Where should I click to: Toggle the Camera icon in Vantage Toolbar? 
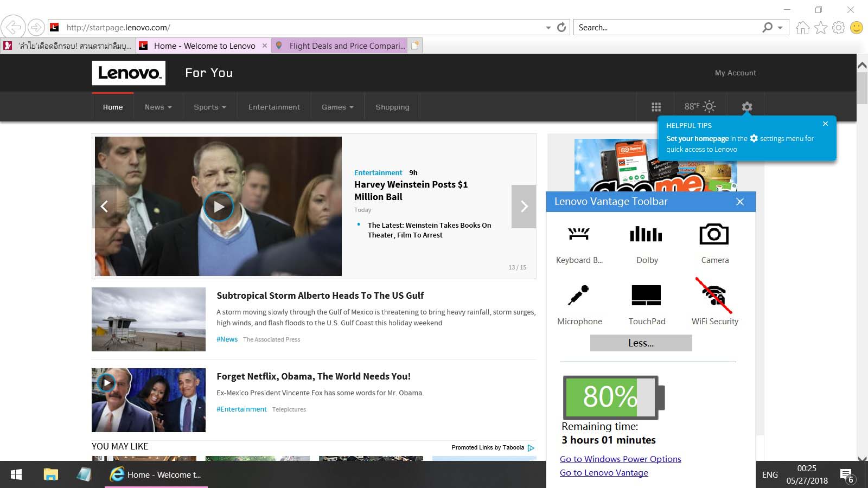(714, 234)
